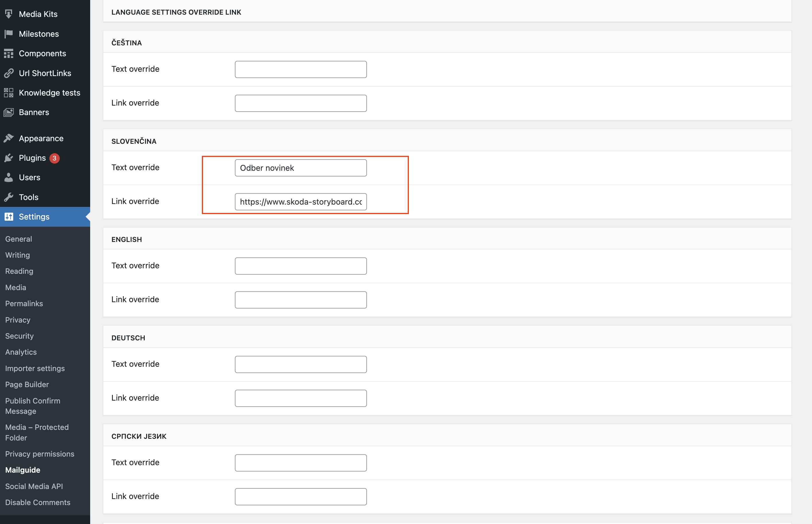This screenshot has width=812, height=524.
Task: Open the General settings submenu link
Action: (18, 239)
